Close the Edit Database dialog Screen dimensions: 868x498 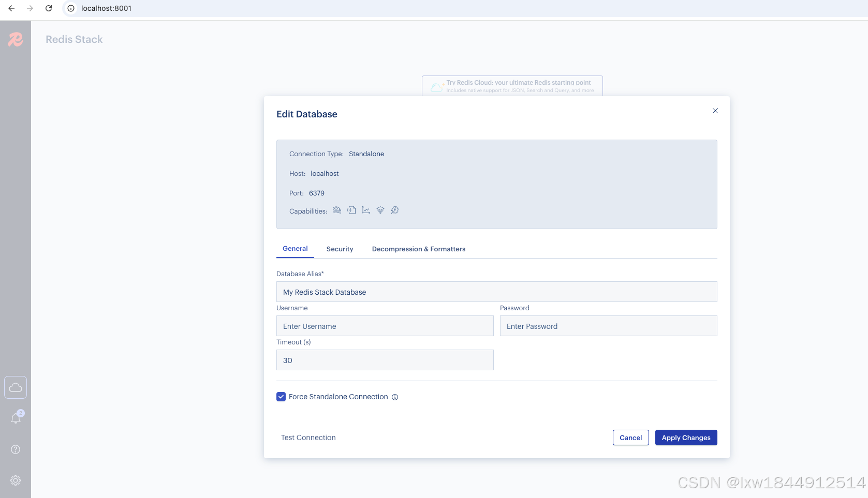coord(715,111)
